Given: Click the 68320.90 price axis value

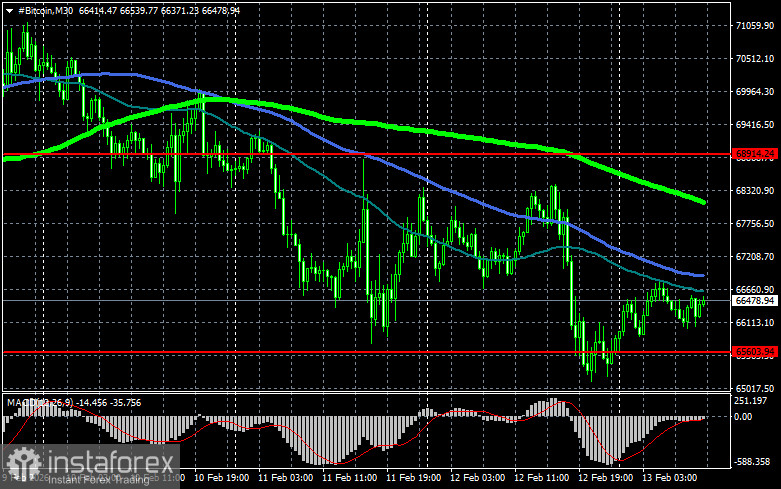Looking at the screenshot, I should [x=755, y=191].
